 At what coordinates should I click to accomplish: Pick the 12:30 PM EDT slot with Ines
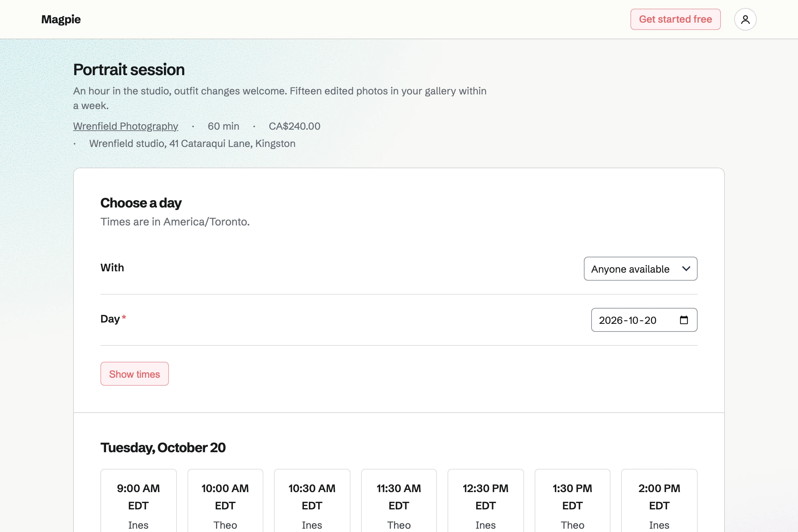485,501
